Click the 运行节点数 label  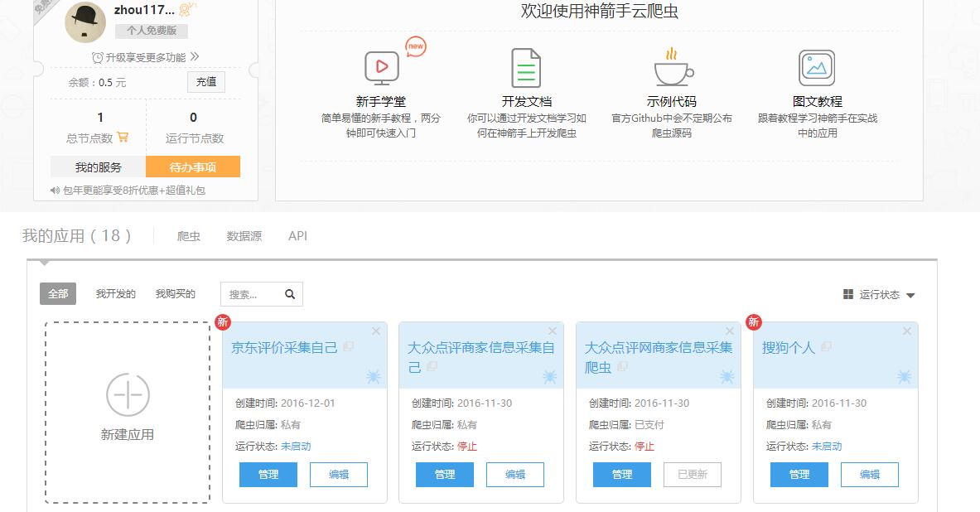tap(195, 138)
